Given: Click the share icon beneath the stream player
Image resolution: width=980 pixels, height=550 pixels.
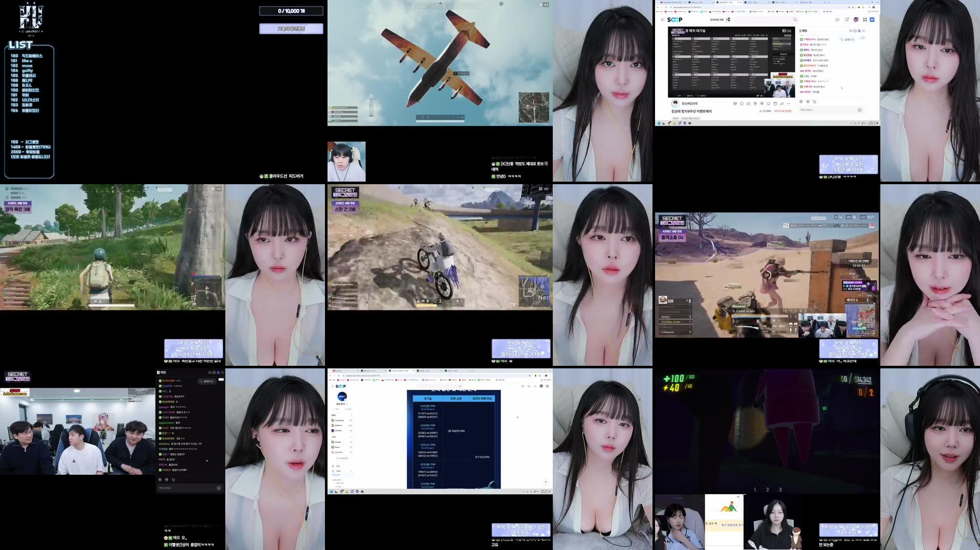Looking at the screenshot, I should point(782,103).
